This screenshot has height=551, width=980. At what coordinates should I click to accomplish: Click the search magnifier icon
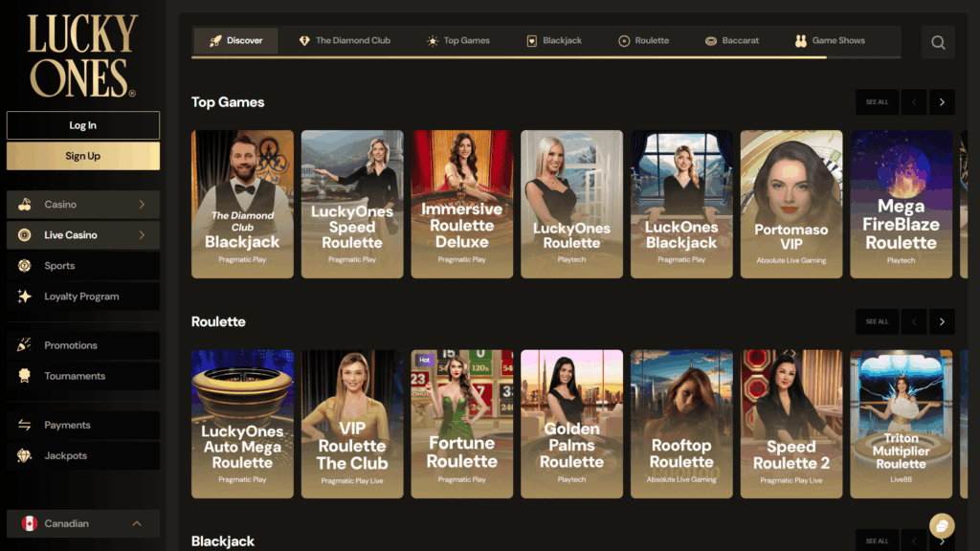point(938,42)
